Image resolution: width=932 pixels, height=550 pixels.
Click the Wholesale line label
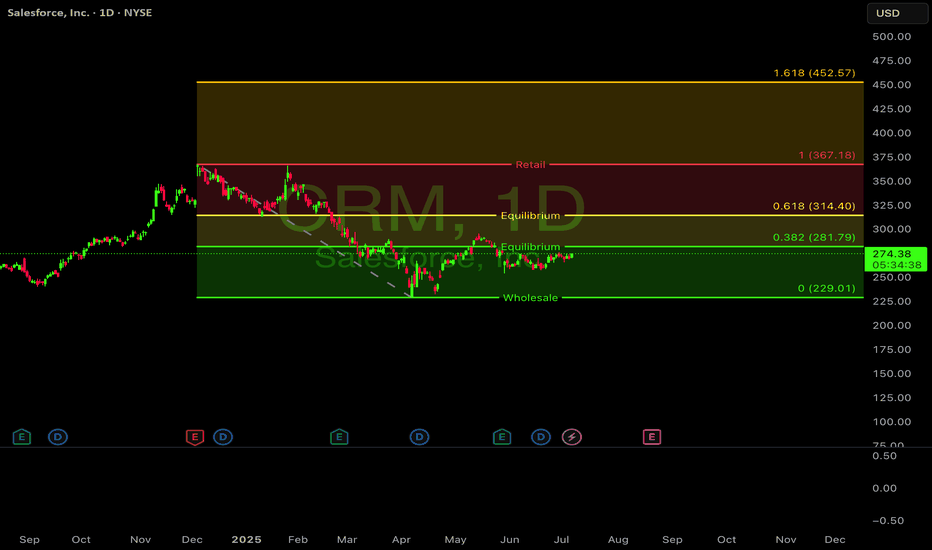pos(530,298)
